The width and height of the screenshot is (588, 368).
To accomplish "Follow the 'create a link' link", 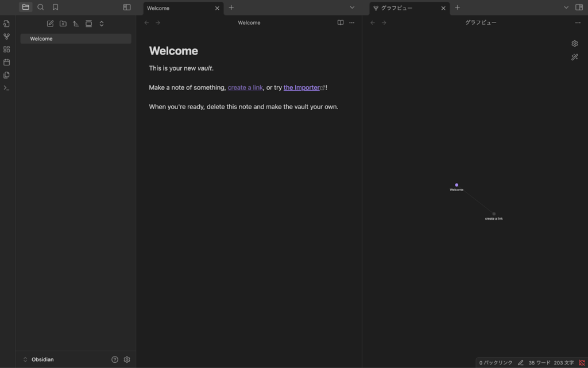I will (x=245, y=87).
